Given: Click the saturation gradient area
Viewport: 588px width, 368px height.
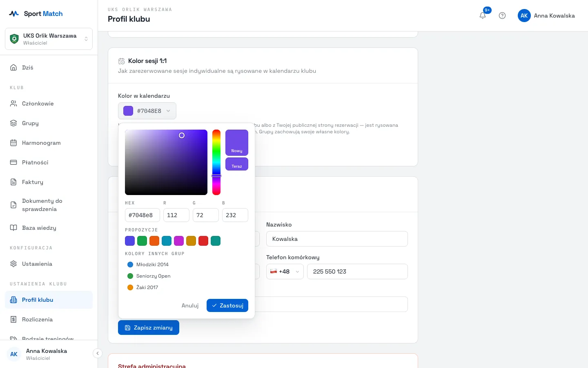Looking at the screenshot, I should (x=166, y=162).
